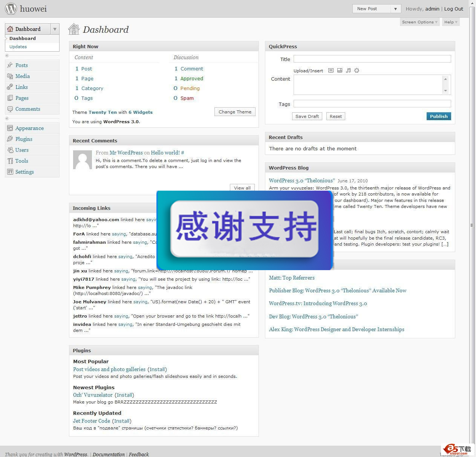Click the Settings icon in sidebar
The width and height of the screenshot is (476, 457).
[x=10, y=172]
